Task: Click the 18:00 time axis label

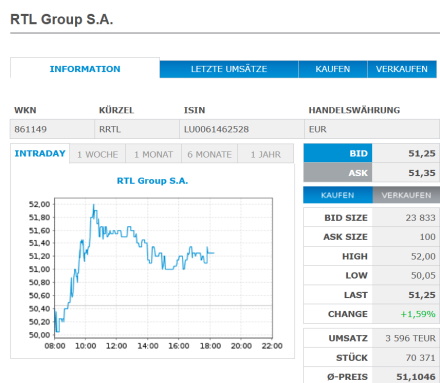Action: (210, 346)
